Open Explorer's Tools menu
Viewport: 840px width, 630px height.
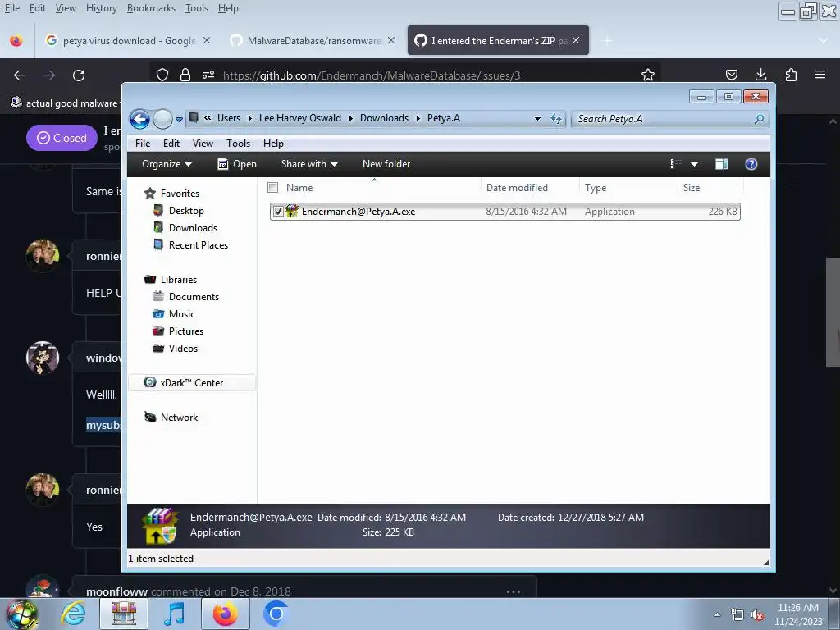[x=239, y=143]
